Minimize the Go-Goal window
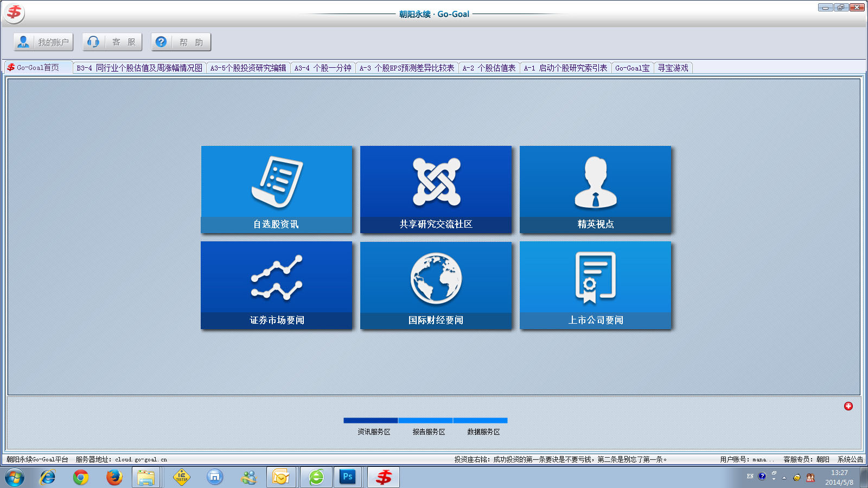 click(826, 8)
